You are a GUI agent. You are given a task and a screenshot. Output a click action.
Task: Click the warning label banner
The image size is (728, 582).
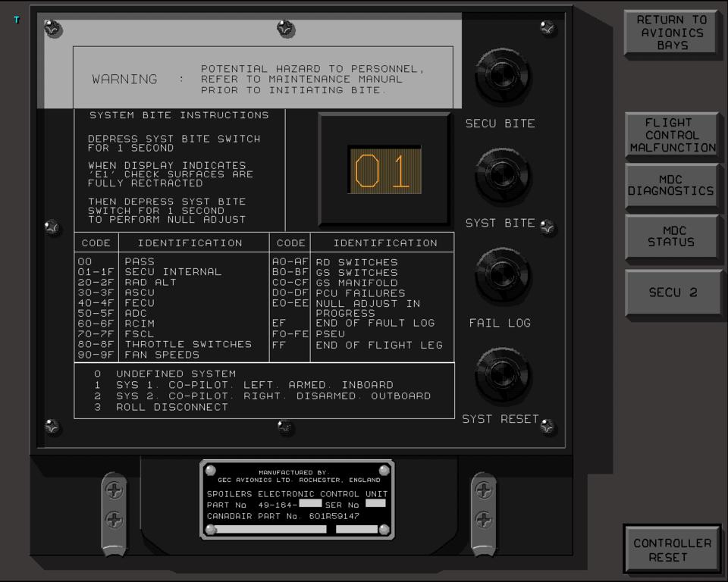point(263,79)
